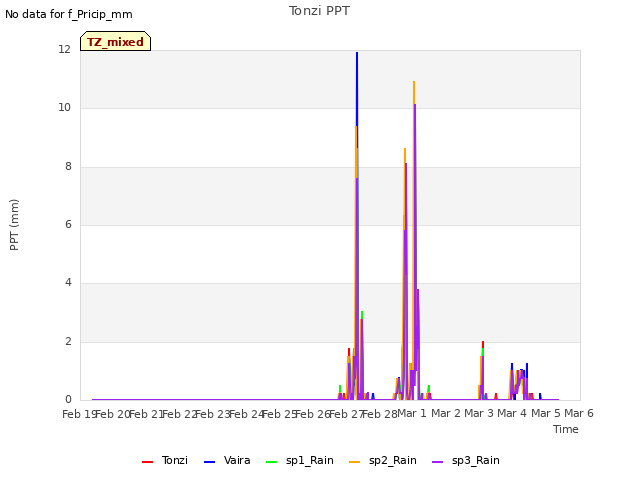Click the 'No data for f_Pricip_mm' message

[x=69, y=14]
